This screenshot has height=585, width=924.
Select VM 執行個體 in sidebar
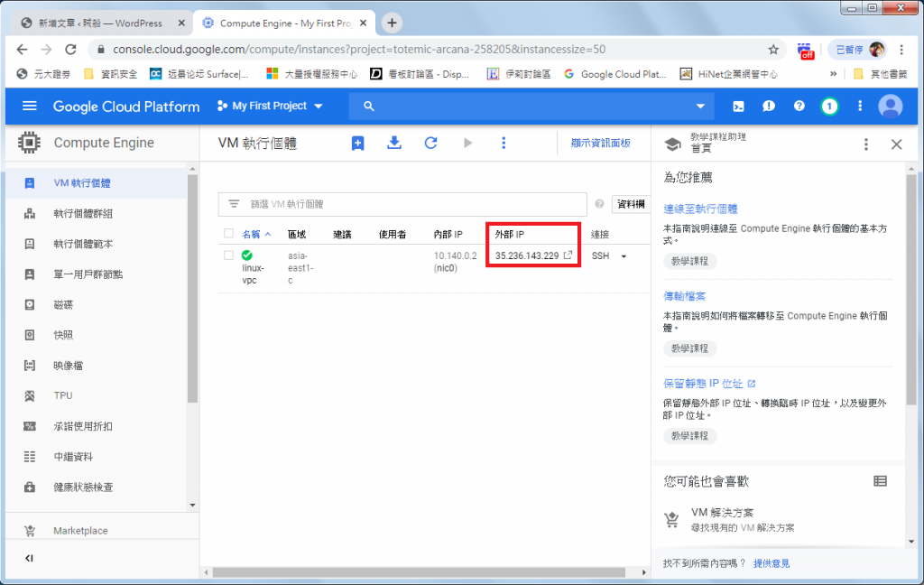[96, 182]
